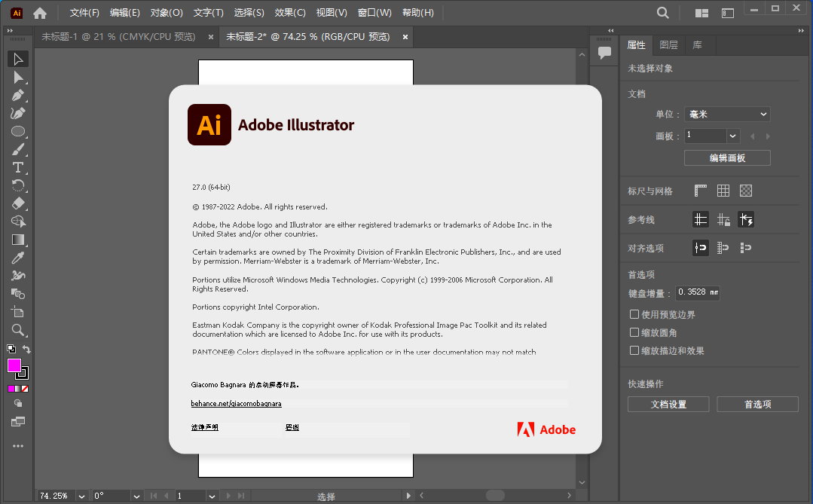Open the 单位 units dropdown
813x504 pixels.
click(x=727, y=115)
